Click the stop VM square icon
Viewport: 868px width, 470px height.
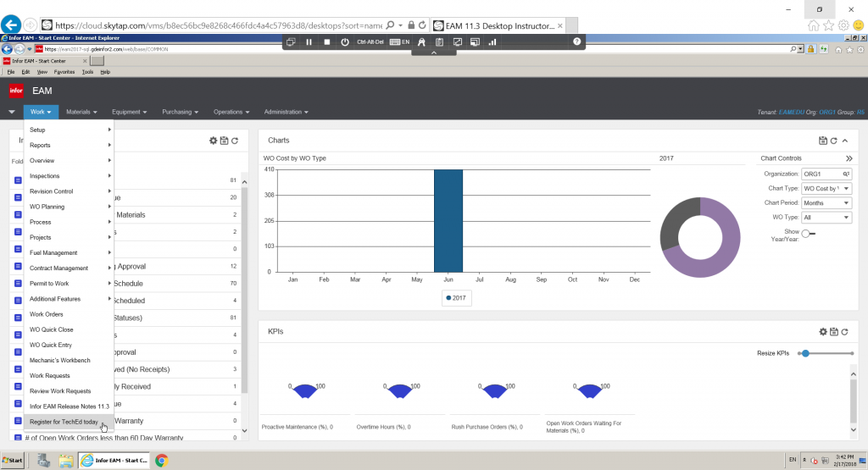point(327,42)
